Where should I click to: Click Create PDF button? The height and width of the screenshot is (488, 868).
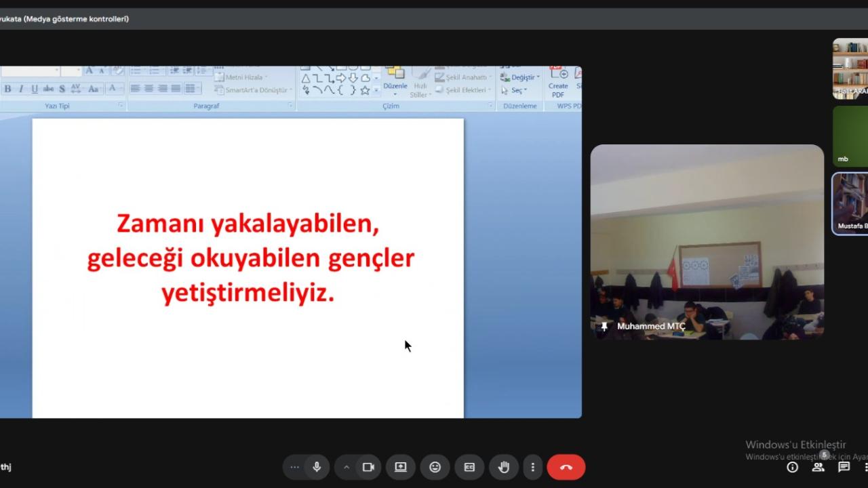(x=558, y=83)
